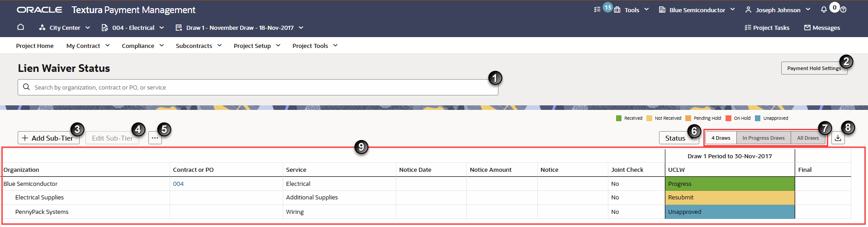Click the City Center project icon
The image size is (868, 227).
(42, 28)
